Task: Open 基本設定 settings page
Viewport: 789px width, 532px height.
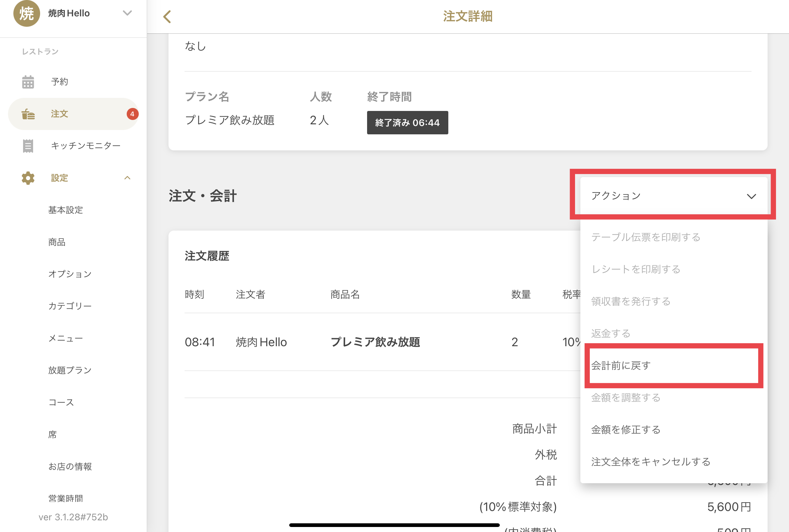Action: pos(66,210)
